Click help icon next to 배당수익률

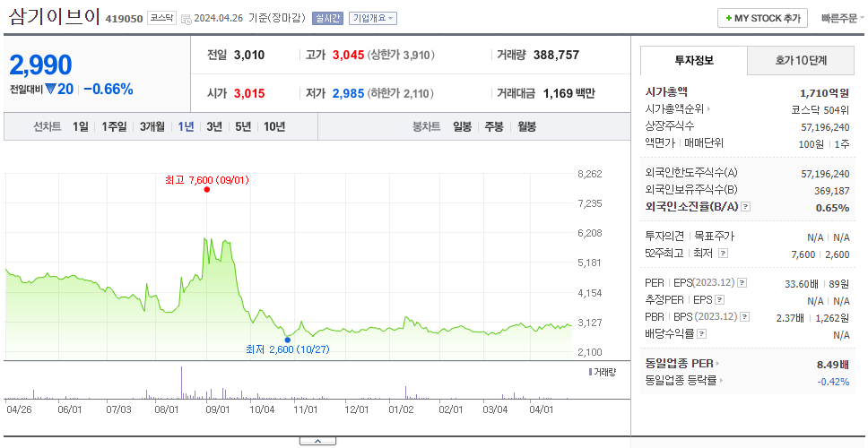pos(701,334)
